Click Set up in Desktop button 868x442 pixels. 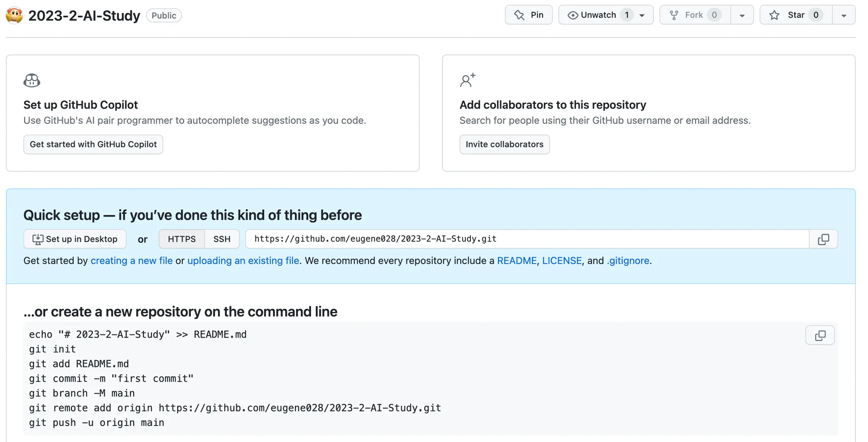[75, 239]
